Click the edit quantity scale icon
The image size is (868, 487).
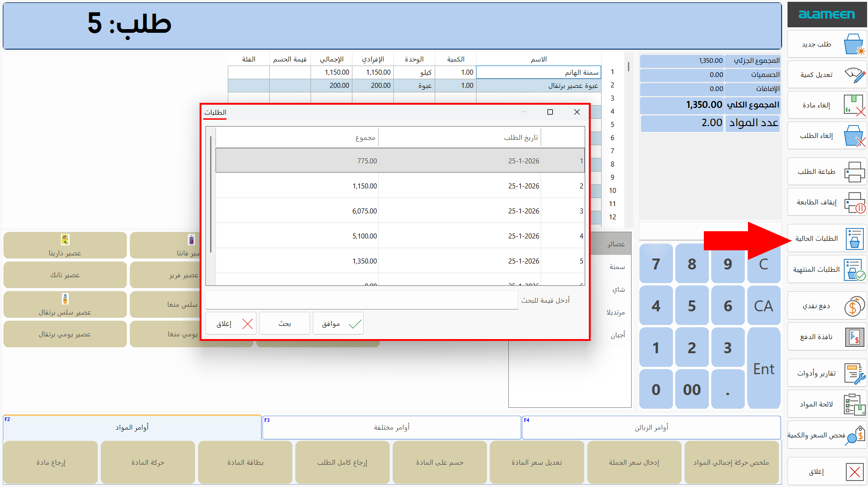click(854, 75)
